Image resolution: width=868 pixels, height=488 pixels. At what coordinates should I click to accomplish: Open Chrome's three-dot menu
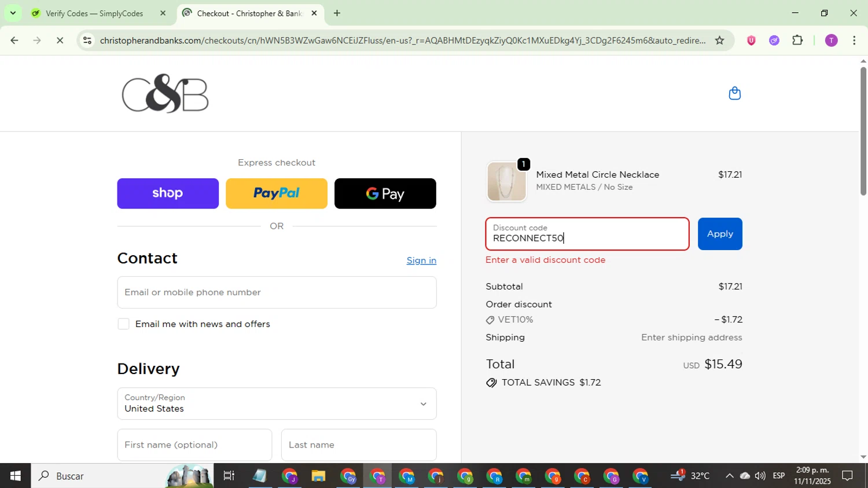tap(854, 41)
